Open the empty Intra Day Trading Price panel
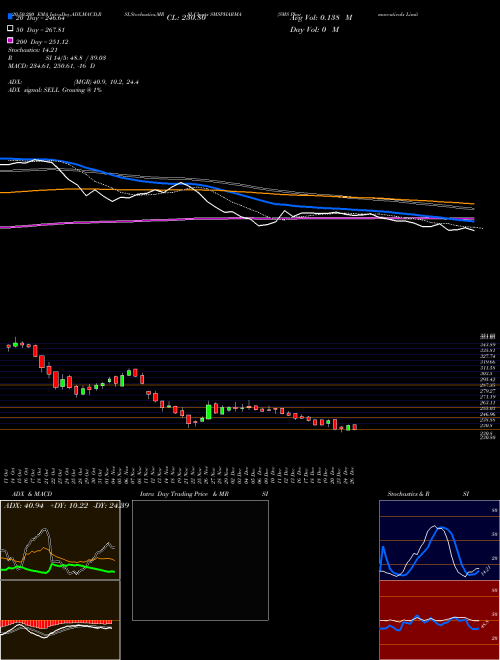The height and width of the screenshot is (660, 500). [200, 560]
